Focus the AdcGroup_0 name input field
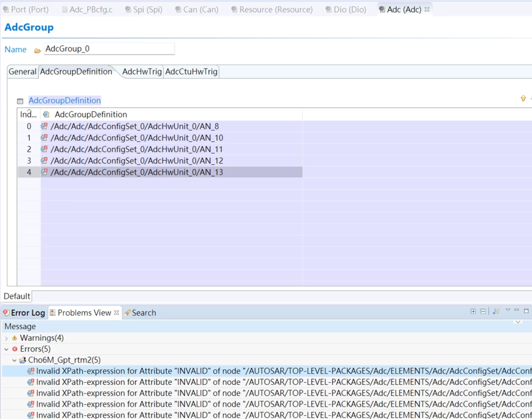Screen dimensions: 532x419 click(x=109, y=49)
